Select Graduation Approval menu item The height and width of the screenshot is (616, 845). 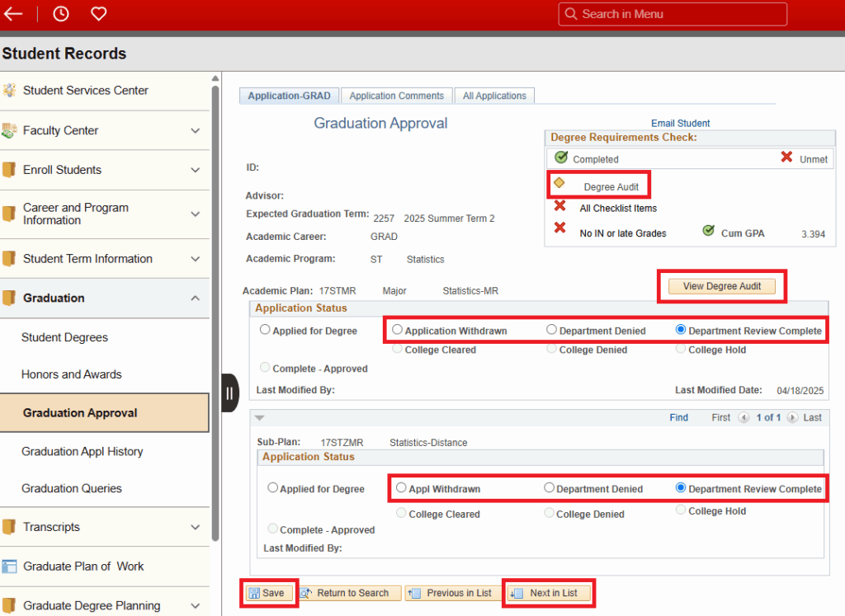(105, 412)
